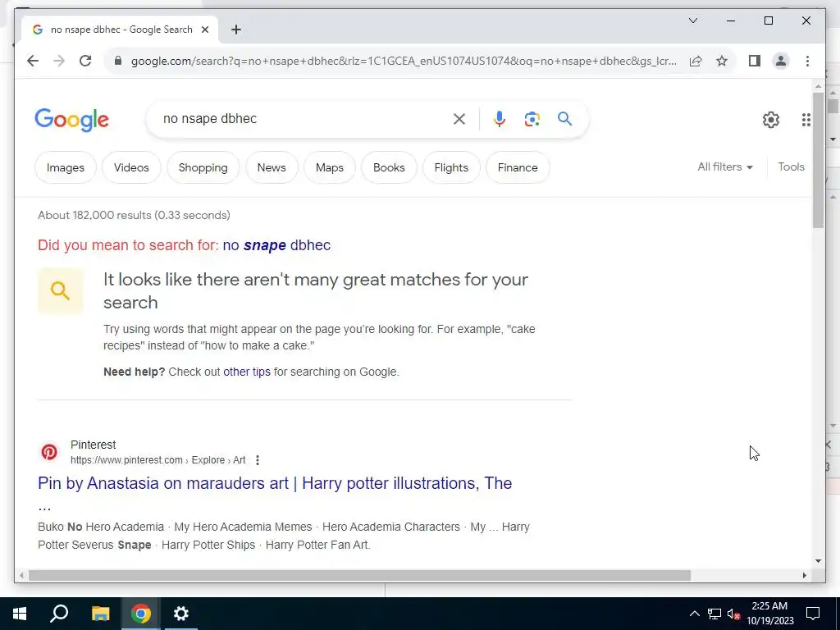This screenshot has width=840, height=630.
Task: Start voice search with microphone
Action: click(500, 119)
